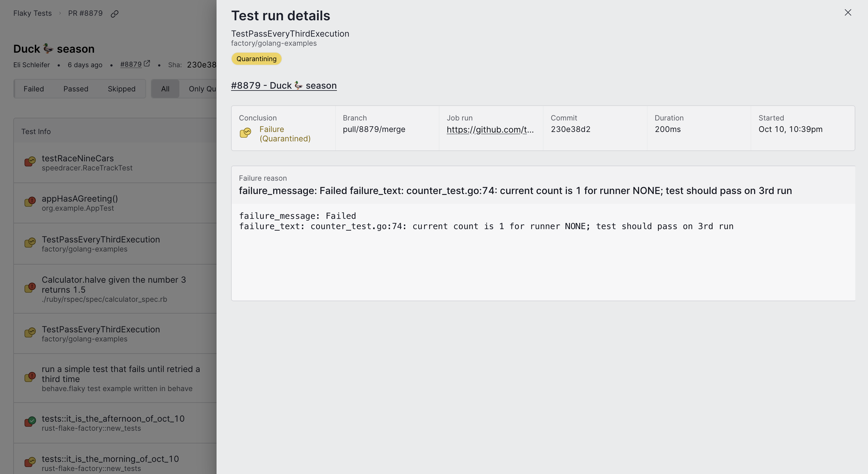This screenshot has height=474, width=868.
Task: Click Failure (Quarantined) conclusion text
Action: coord(285,134)
